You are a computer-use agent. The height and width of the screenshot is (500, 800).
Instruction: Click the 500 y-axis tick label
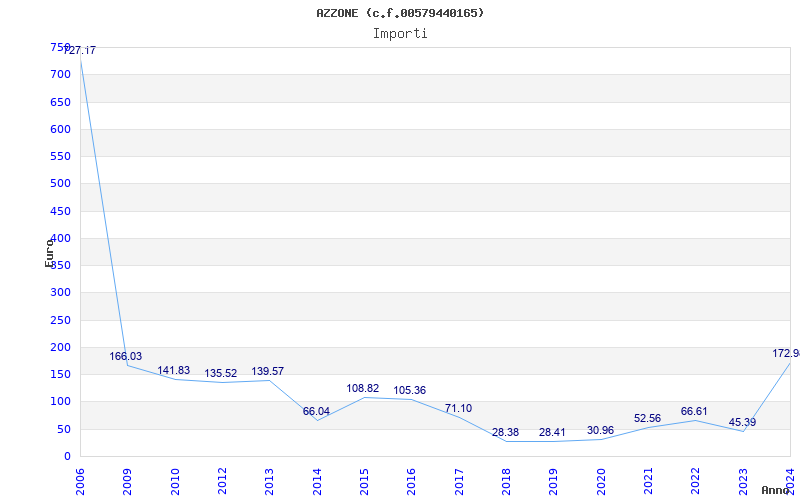click(60, 184)
